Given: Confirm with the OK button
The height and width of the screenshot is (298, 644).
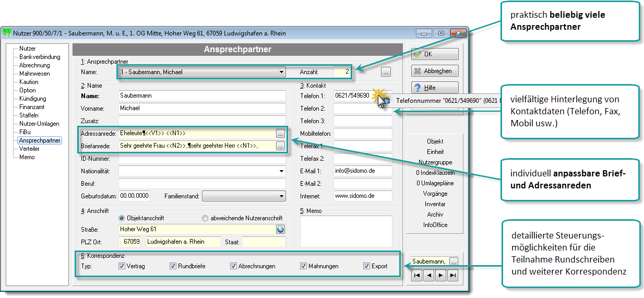Looking at the screenshot, I should click(435, 54).
